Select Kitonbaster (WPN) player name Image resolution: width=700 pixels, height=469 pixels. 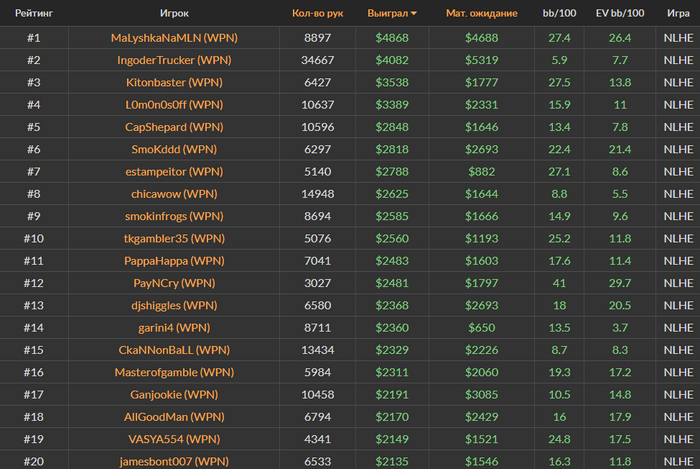coord(174,83)
